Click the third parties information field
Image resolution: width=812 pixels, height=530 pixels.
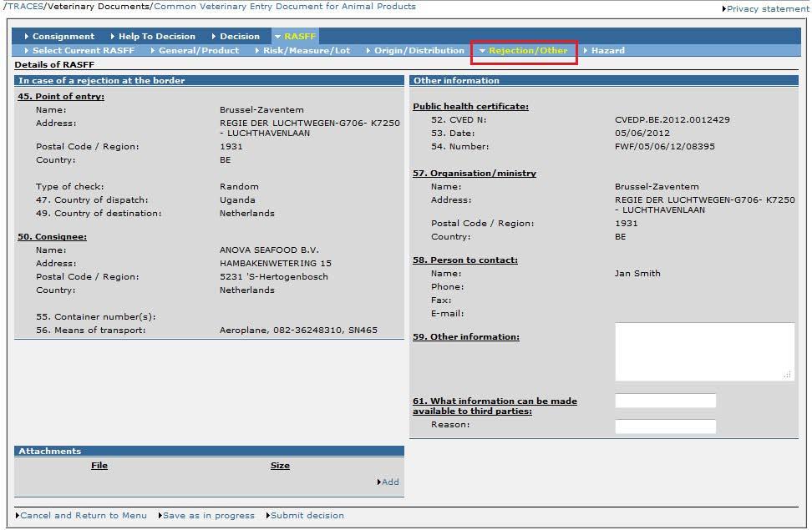pyautogui.click(x=666, y=401)
